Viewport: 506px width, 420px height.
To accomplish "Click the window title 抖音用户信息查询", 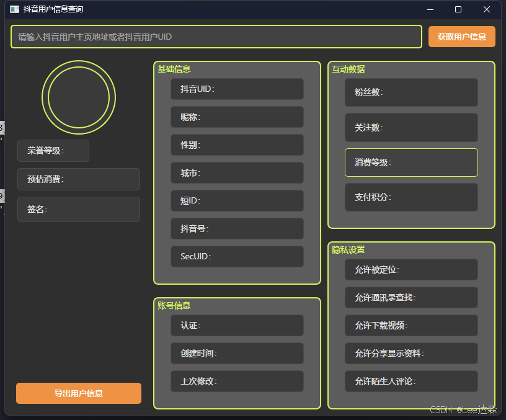I will click(x=53, y=9).
